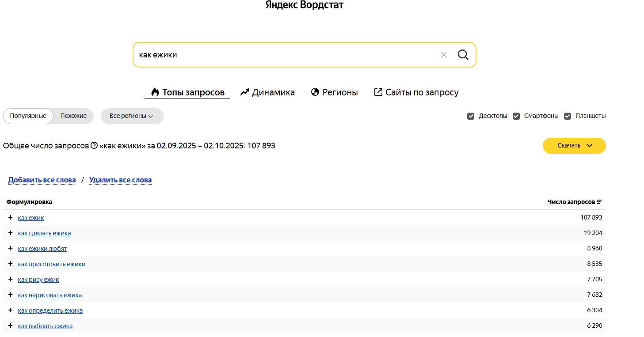Add 'как сделать ежика' with its plus icon
The width and height of the screenshot is (644, 337).
(x=10, y=233)
